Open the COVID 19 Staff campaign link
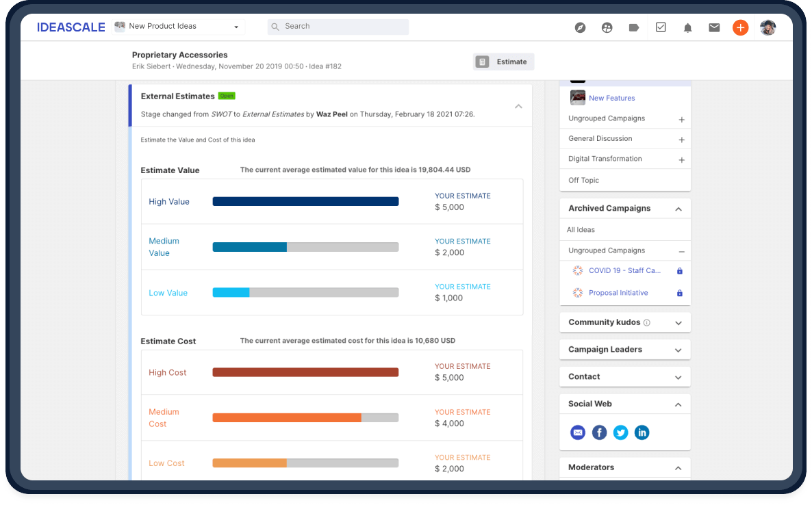This screenshot has width=812, height=505. [624, 271]
